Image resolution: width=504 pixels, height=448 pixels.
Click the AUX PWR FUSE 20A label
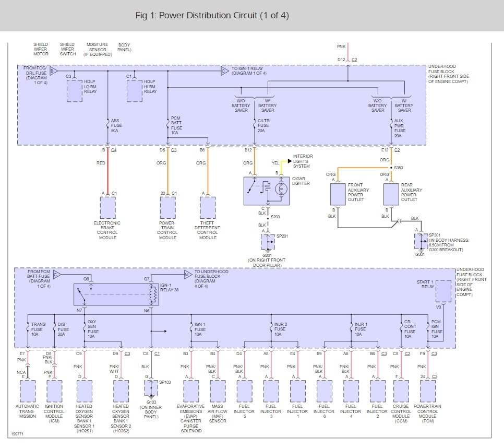(x=400, y=128)
